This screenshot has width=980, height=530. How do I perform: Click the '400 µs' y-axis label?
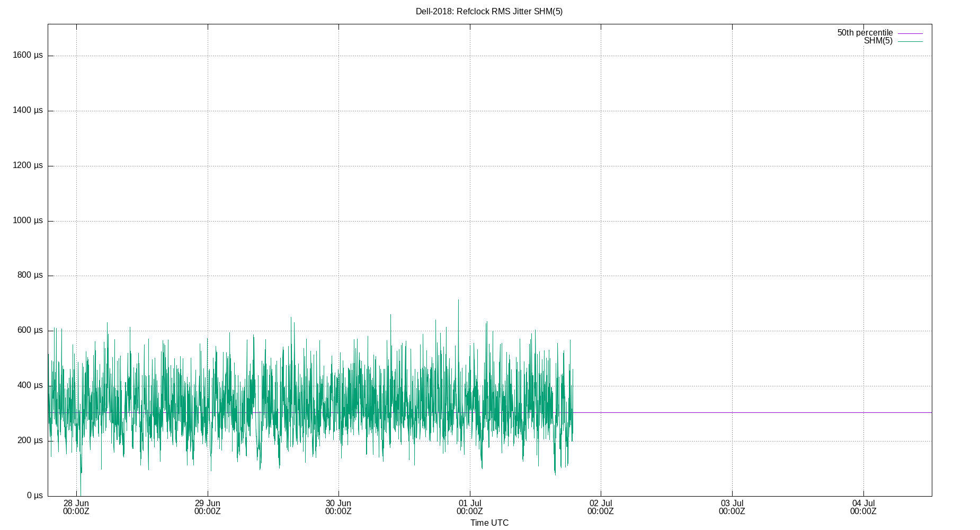30,385
